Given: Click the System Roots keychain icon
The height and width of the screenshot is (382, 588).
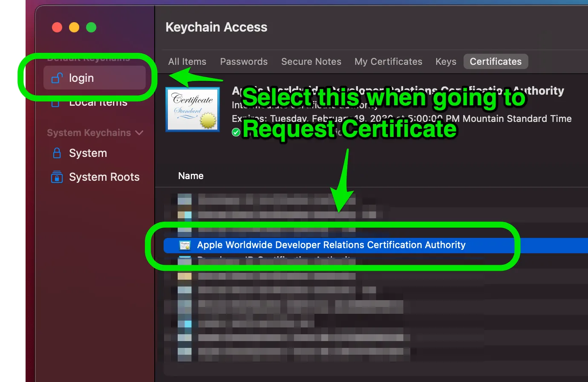Looking at the screenshot, I should (x=57, y=177).
